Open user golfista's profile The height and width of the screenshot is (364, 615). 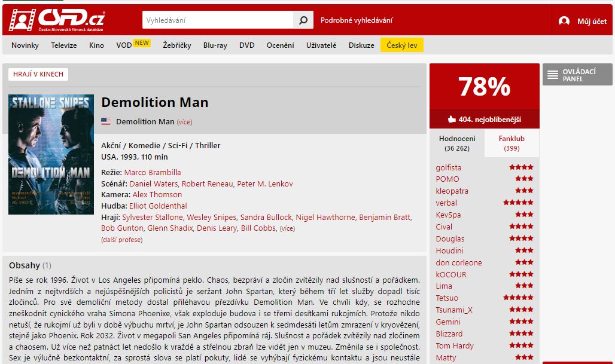(448, 168)
